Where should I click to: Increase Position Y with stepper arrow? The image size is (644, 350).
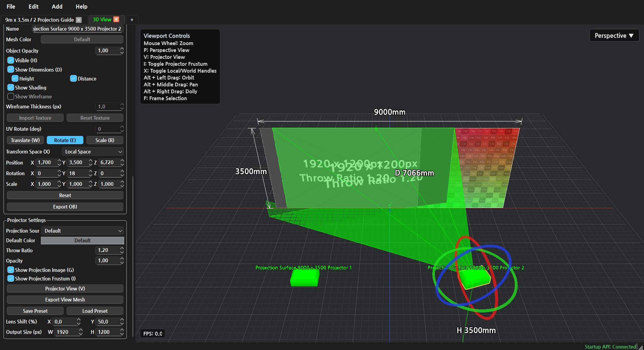click(x=90, y=161)
